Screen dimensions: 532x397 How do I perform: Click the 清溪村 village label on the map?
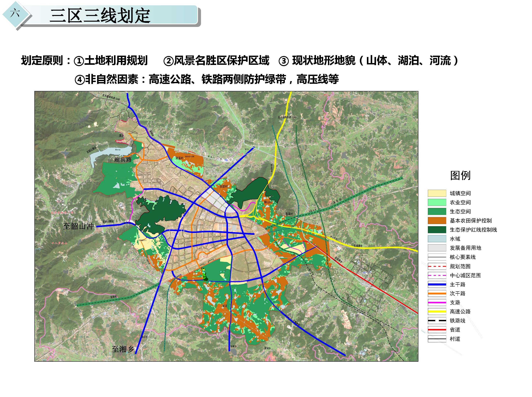179,158
